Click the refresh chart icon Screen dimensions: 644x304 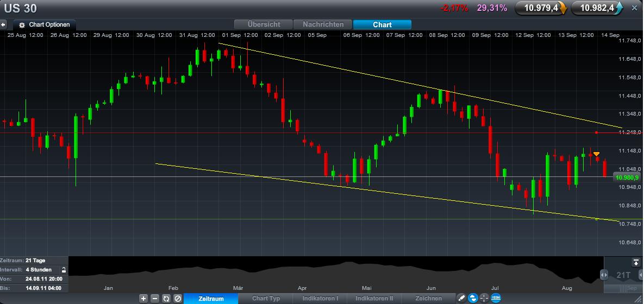[x=166, y=299]
